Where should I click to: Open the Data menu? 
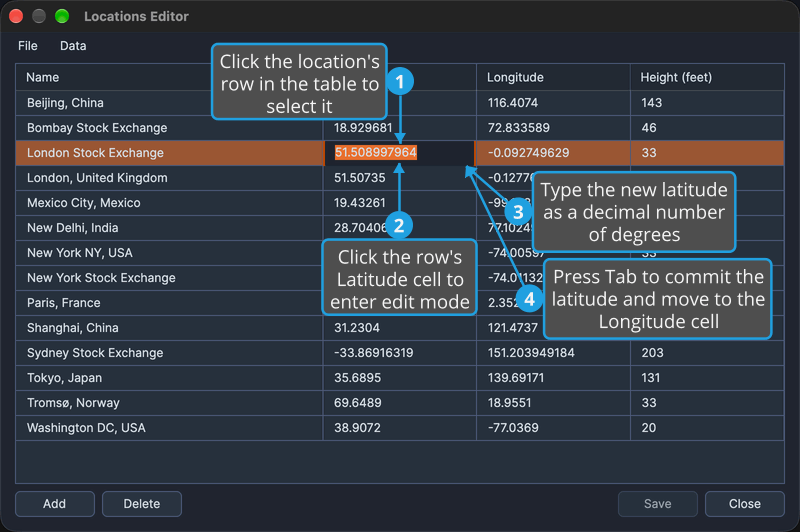pos(73,46)
